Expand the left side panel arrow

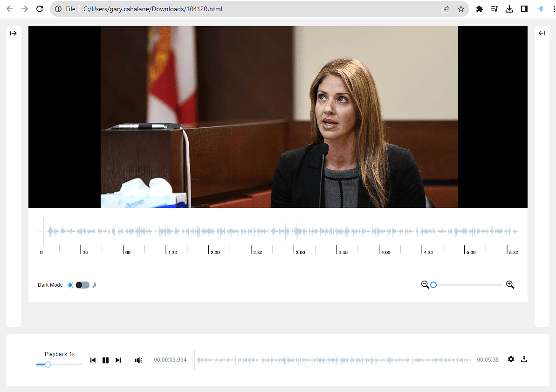pos(13,34)
